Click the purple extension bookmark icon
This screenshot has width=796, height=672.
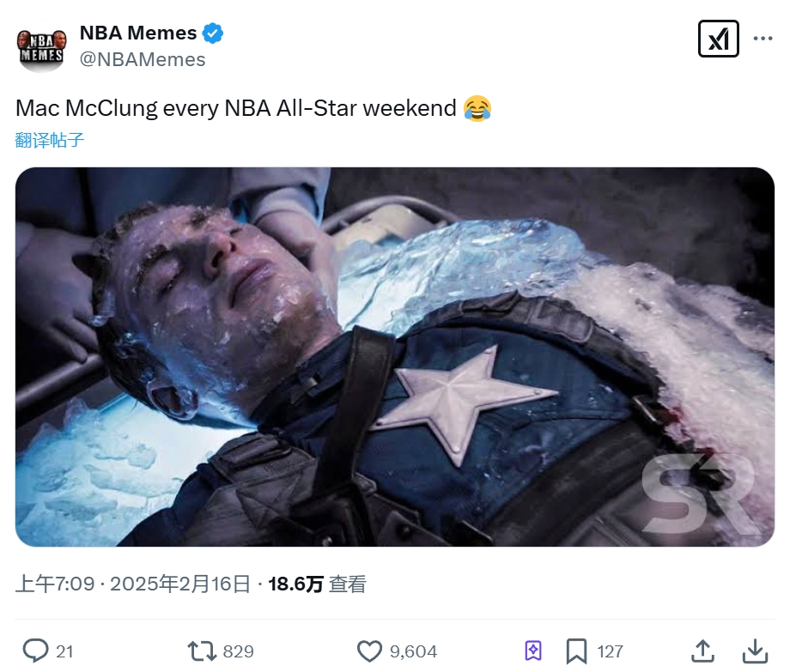point(533,651)
